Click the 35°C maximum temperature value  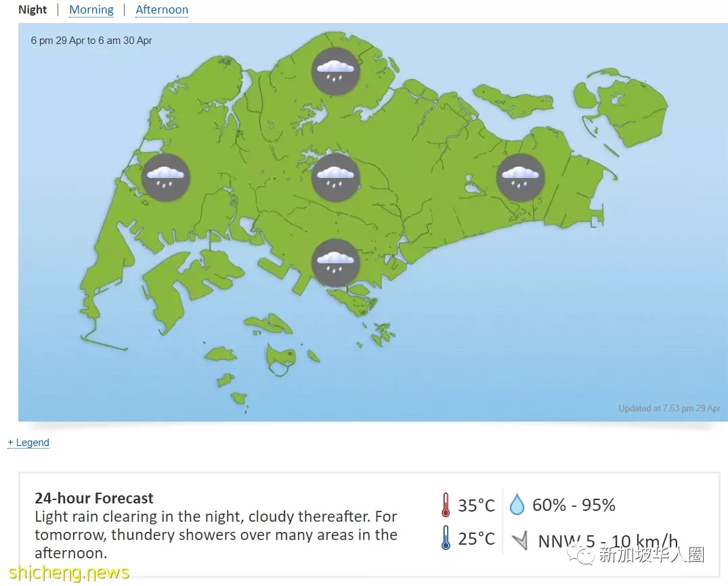point(476,505)
